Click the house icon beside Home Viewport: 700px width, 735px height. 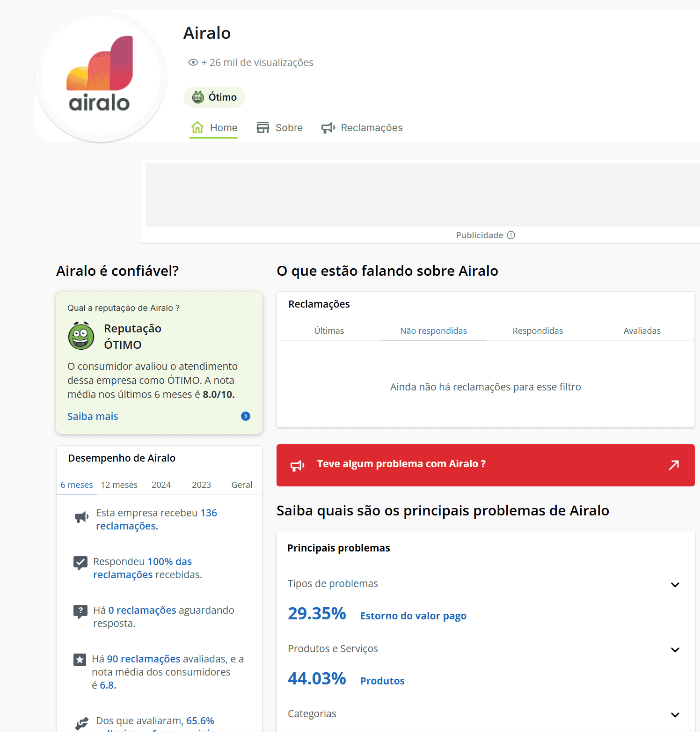click(197, 127)
